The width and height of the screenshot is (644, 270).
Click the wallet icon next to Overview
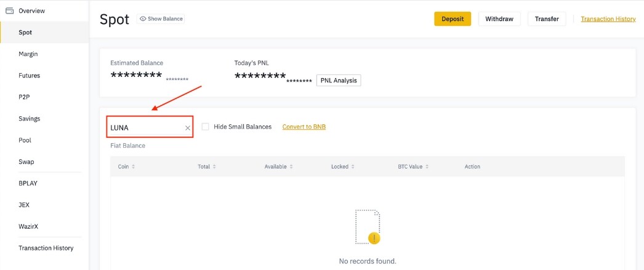pos(9,10)
